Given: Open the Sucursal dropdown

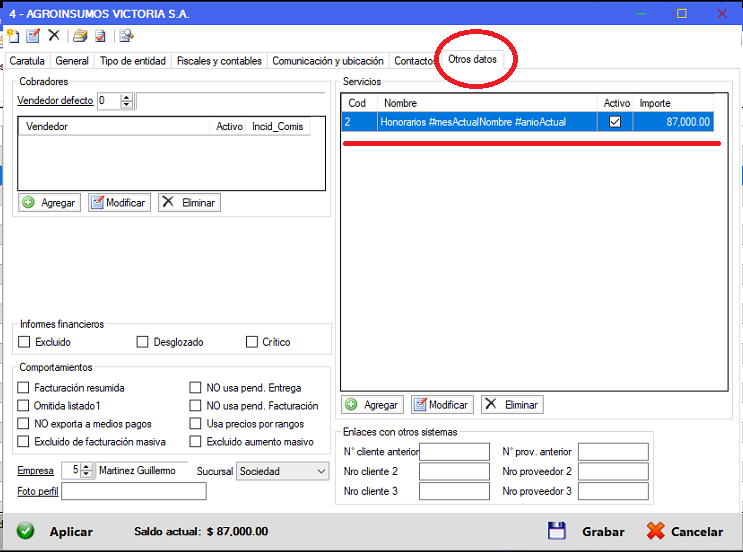Looking at the screenshot, I should [320, 470].
